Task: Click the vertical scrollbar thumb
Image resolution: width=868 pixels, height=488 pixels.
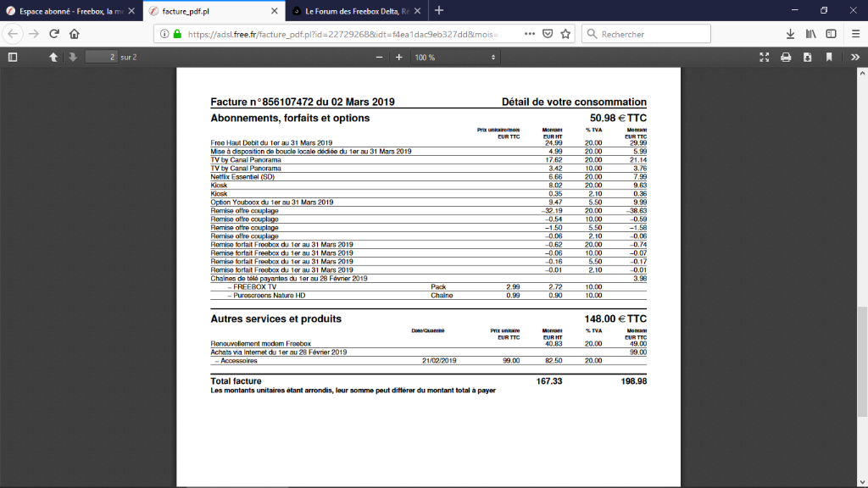Action: point(862,360)
